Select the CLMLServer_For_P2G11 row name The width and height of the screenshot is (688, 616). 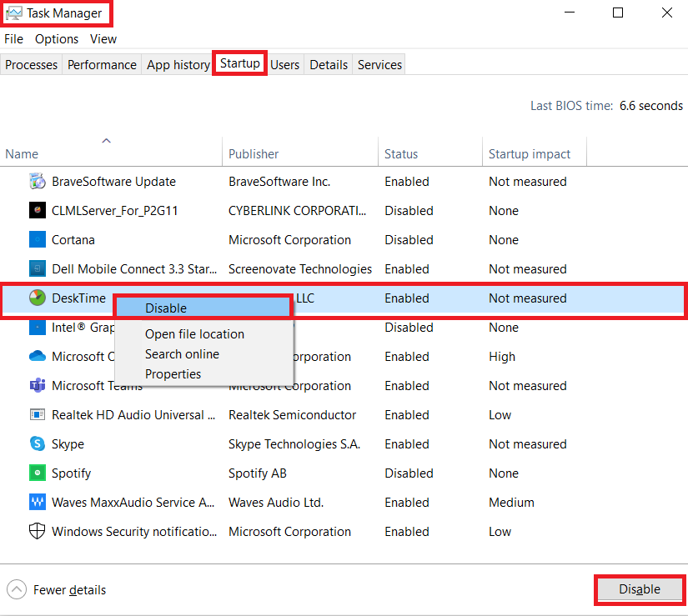pos(115,211)
